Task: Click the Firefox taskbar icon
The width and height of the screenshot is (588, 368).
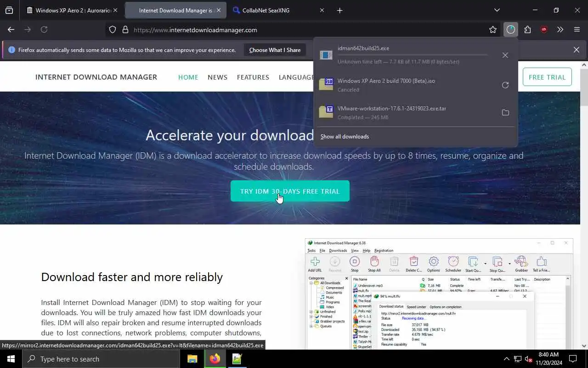Action: [215, 359]
